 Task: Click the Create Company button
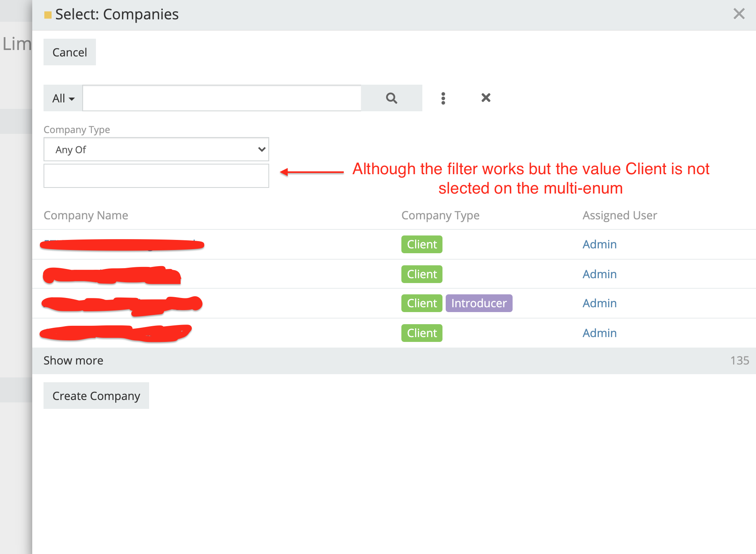96,396
